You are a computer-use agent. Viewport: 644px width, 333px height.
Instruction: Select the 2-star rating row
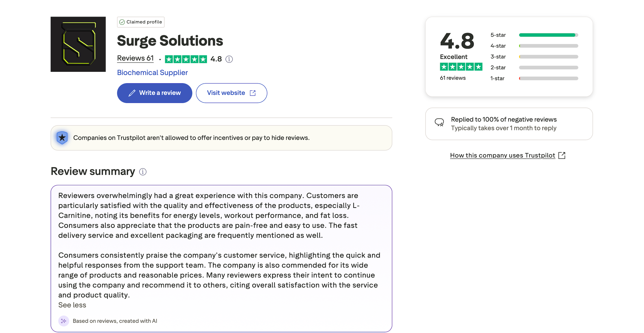click(534, 67)
